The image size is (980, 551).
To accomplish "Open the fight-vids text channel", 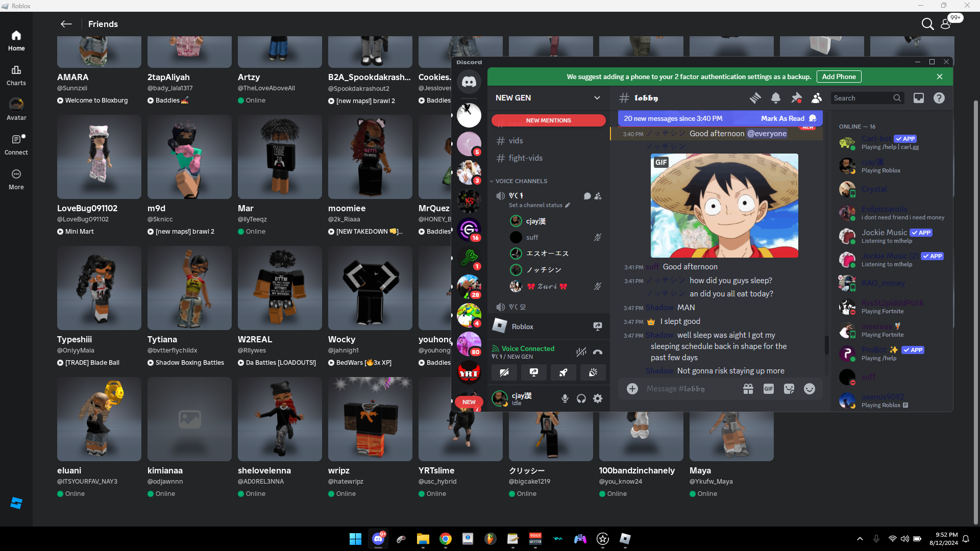I will 525,158.
